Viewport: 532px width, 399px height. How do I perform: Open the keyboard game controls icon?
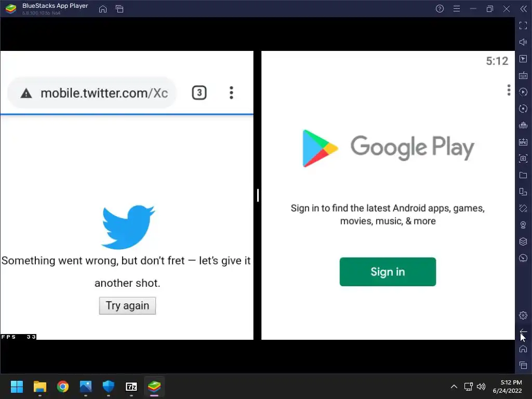pos(523,75)
